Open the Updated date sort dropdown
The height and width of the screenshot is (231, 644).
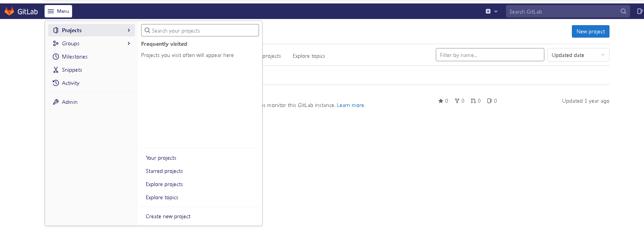pos(578,55)
